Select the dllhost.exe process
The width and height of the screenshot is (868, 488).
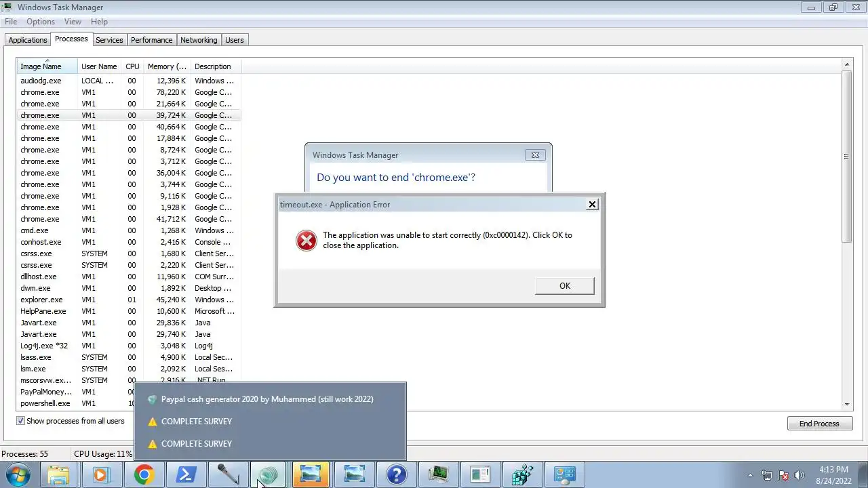click(x=129, y=277)
